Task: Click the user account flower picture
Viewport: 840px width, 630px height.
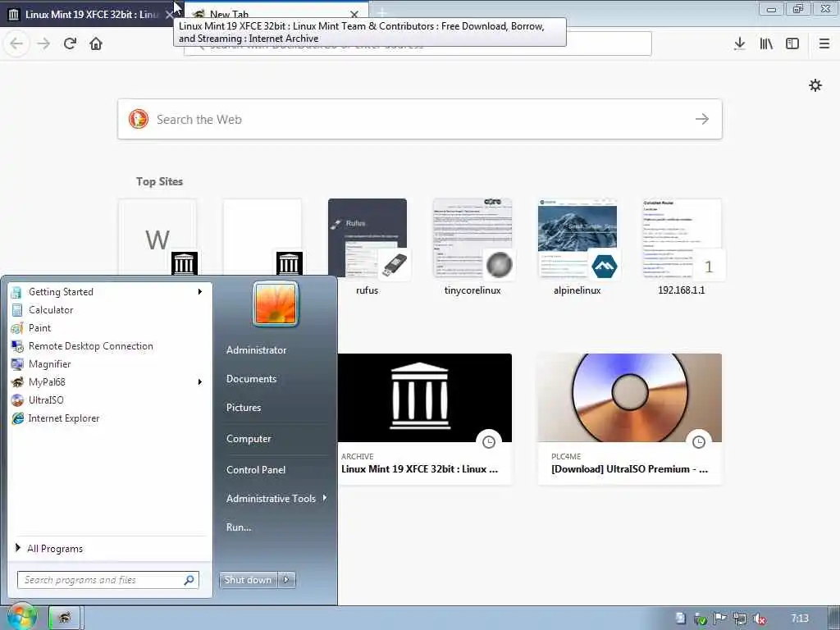Action: pyautogui.click(x=276, y=304)
